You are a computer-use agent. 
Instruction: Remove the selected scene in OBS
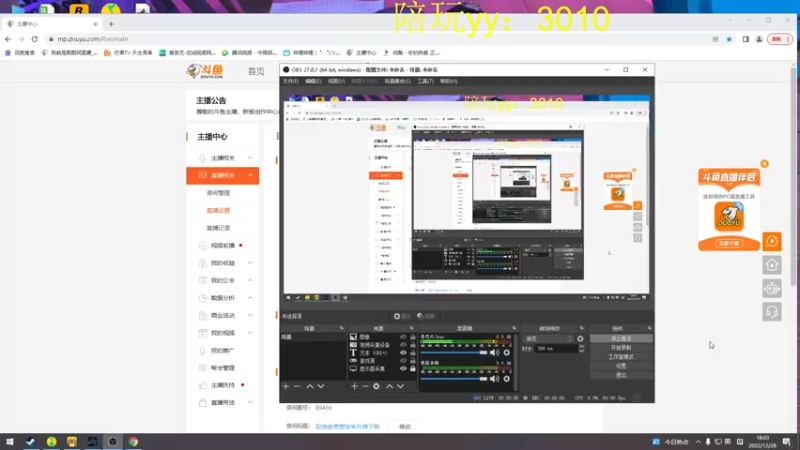point(296,386)
